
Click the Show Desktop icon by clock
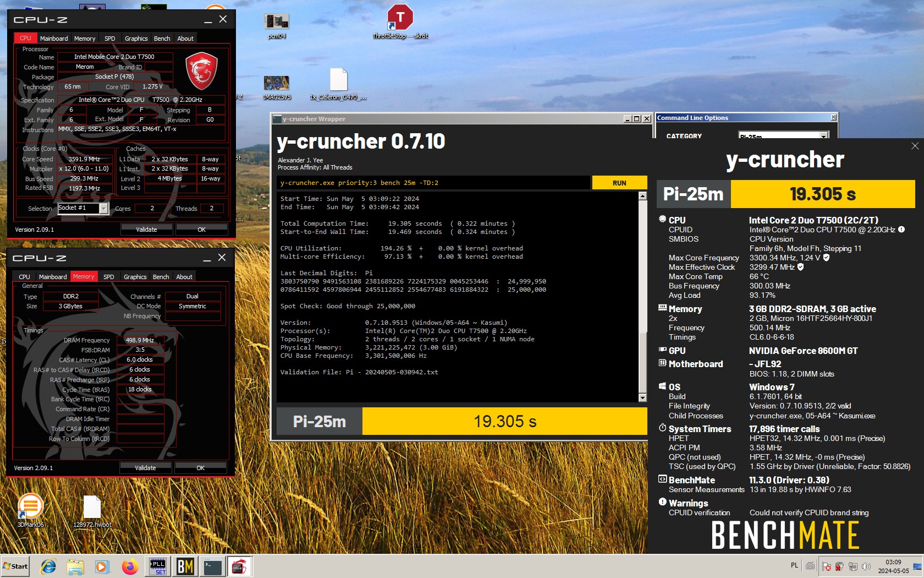917,566
